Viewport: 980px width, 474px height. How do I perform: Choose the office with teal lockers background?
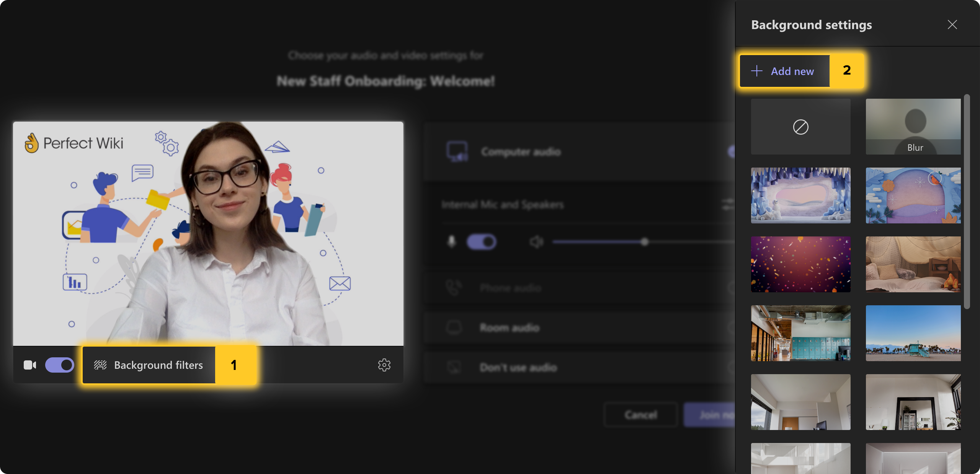pyautogui.click(x=800, y=333)
